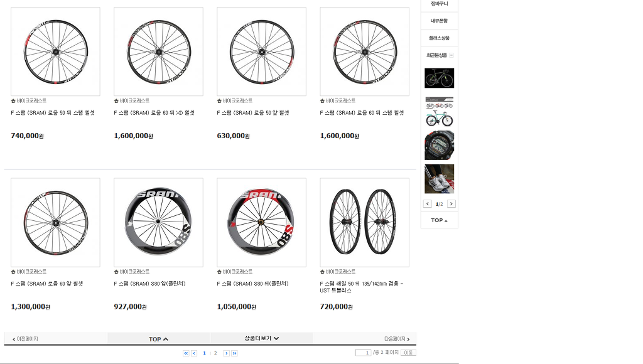Open 내쿠폰함 (my coupons) in sidebar
The image size is (643, 364).
439,21
